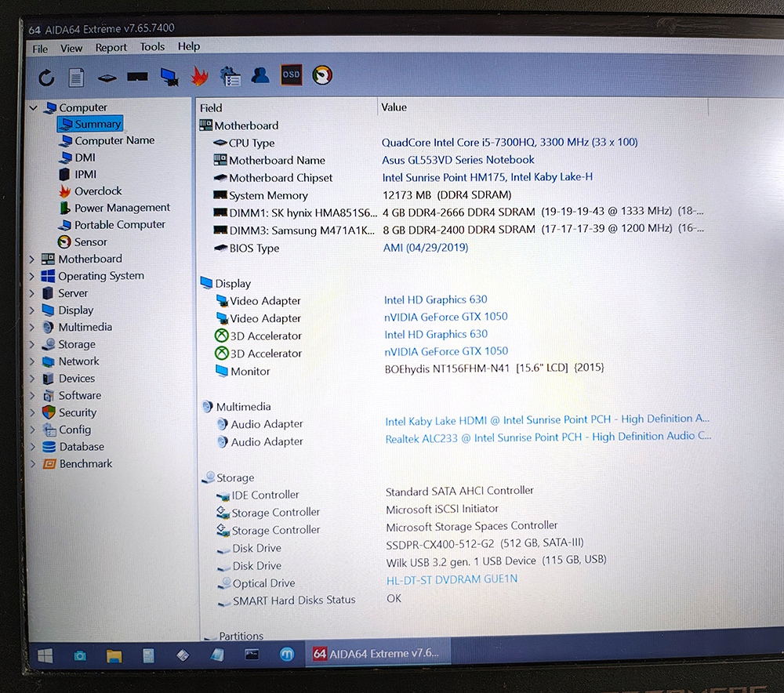Expand the Operating System tree node

click(32, 276)
